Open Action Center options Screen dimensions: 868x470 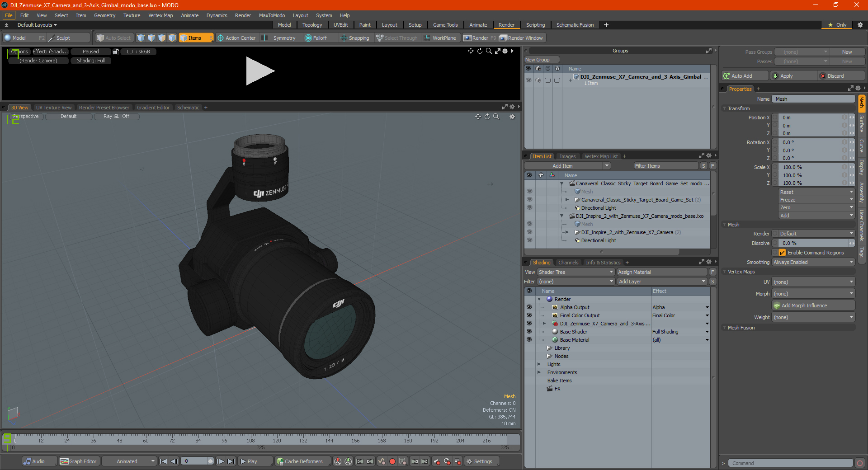[236, 38]
